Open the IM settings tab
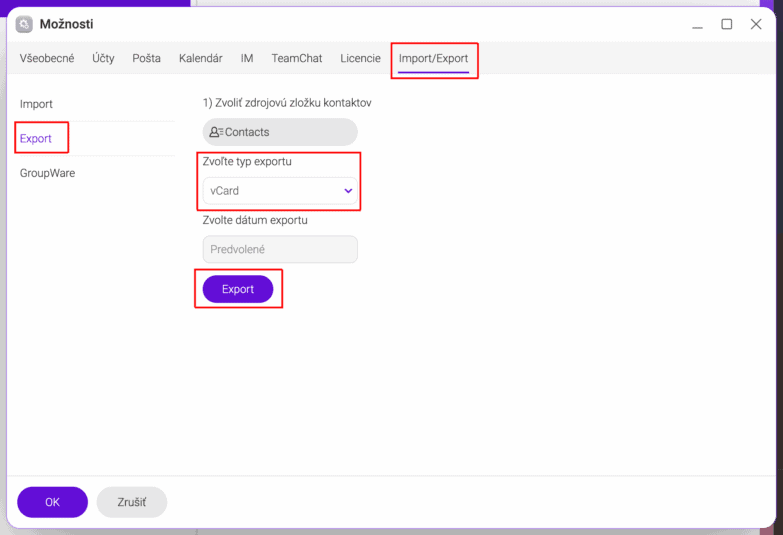This screenshot has width=783, height=535. [x=247, y=59]
